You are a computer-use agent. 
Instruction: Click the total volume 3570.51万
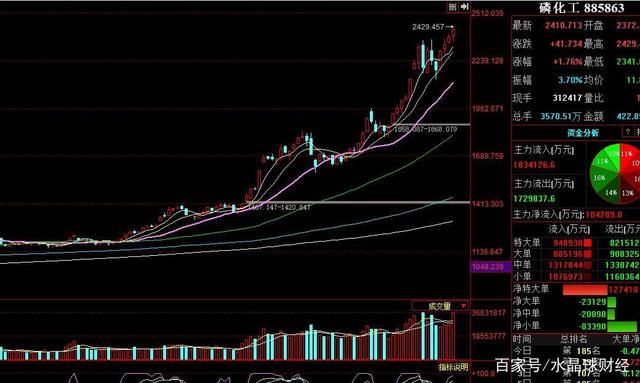tap(560, 117)
